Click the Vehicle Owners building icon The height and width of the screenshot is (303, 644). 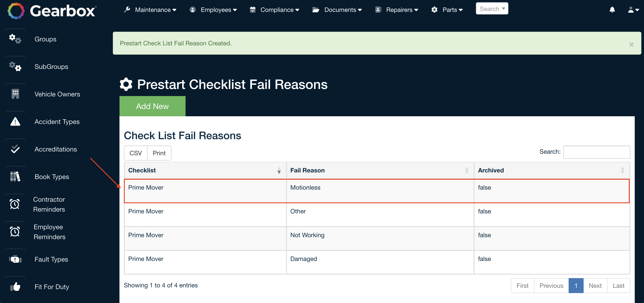(x=15, y=94)
